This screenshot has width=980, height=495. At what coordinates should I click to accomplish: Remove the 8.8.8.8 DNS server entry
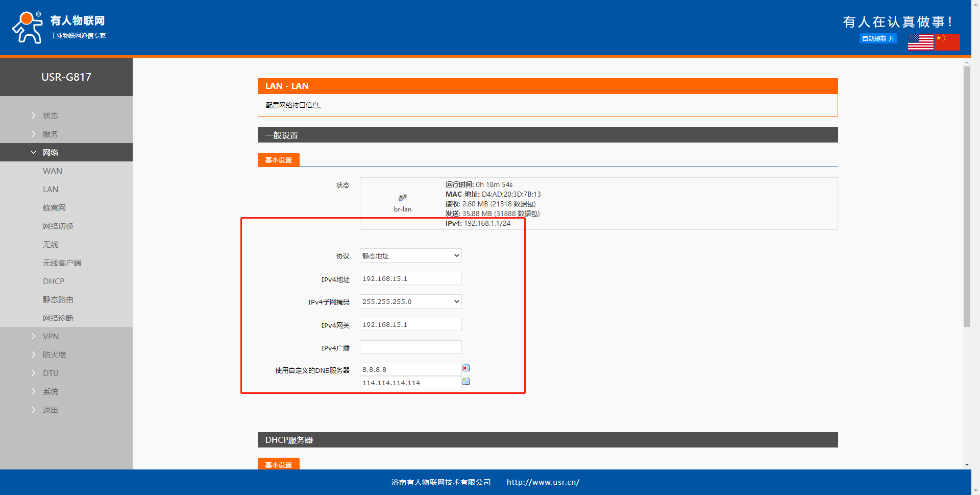click(465, 368)
